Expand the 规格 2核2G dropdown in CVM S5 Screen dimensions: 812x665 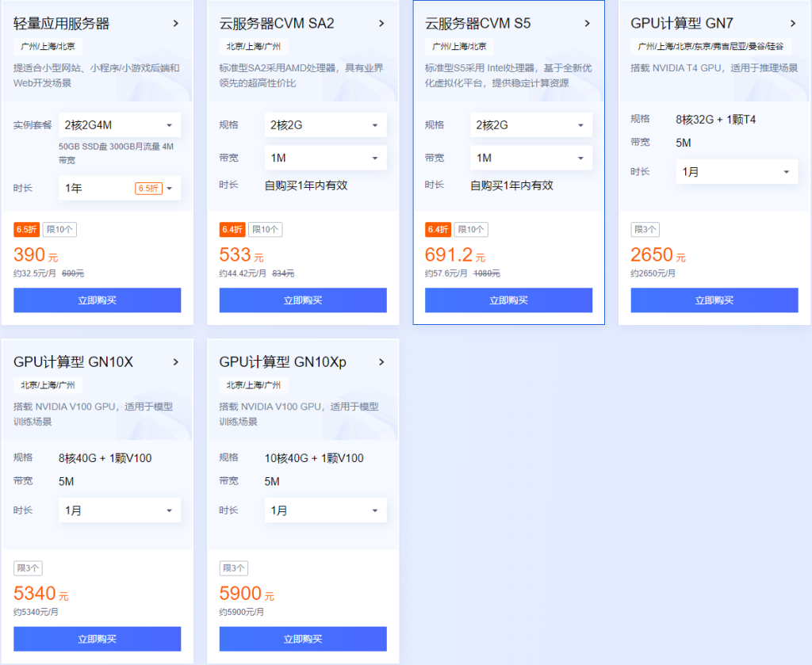click(530, 125)
